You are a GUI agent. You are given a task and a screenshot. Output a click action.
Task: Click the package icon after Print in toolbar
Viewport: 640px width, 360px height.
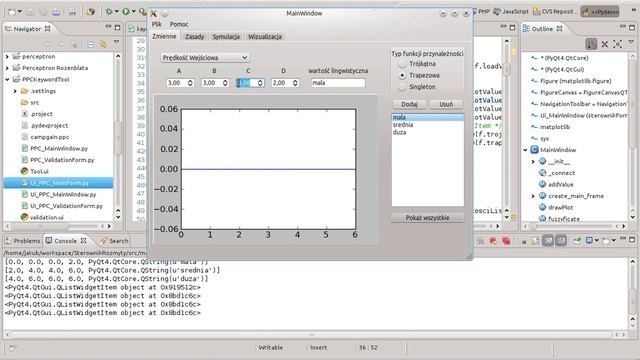coord(91,12)
